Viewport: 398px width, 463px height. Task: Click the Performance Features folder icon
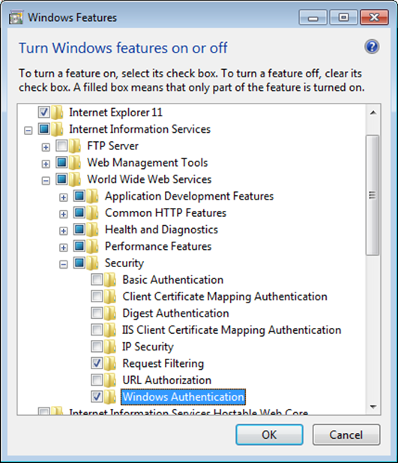click(x=92, y=246)
